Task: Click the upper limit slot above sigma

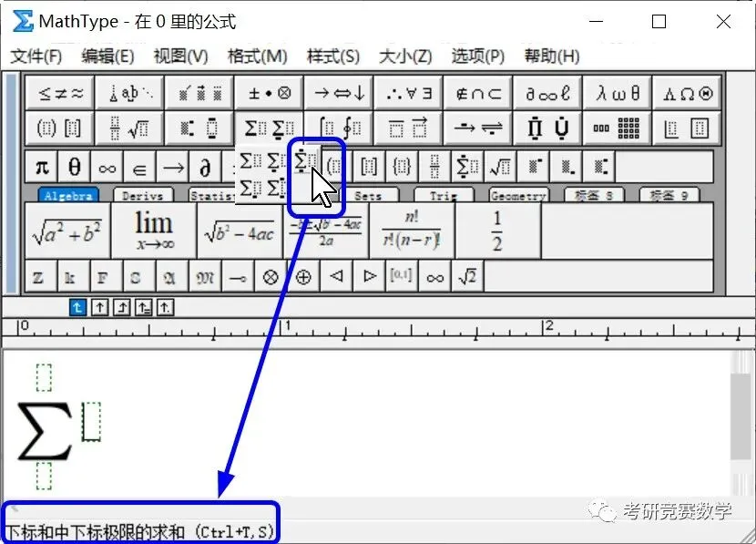Action: point(44,377)
